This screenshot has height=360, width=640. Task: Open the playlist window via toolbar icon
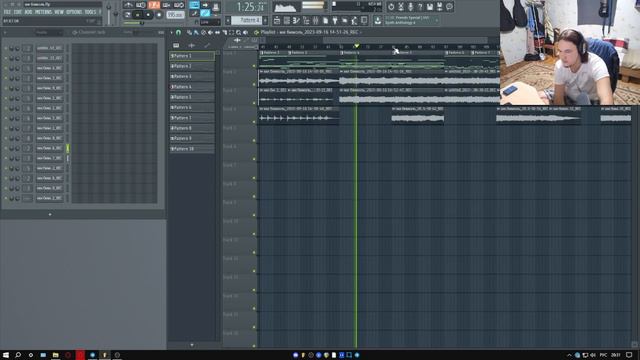[x=277, y=20]
